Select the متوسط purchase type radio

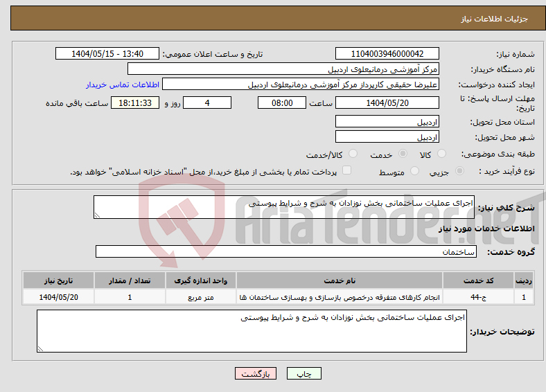coord(414,170)
